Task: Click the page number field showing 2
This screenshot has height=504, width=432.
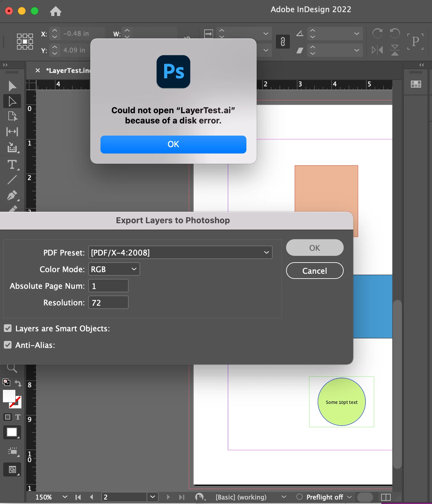Action: coord(124,497)
